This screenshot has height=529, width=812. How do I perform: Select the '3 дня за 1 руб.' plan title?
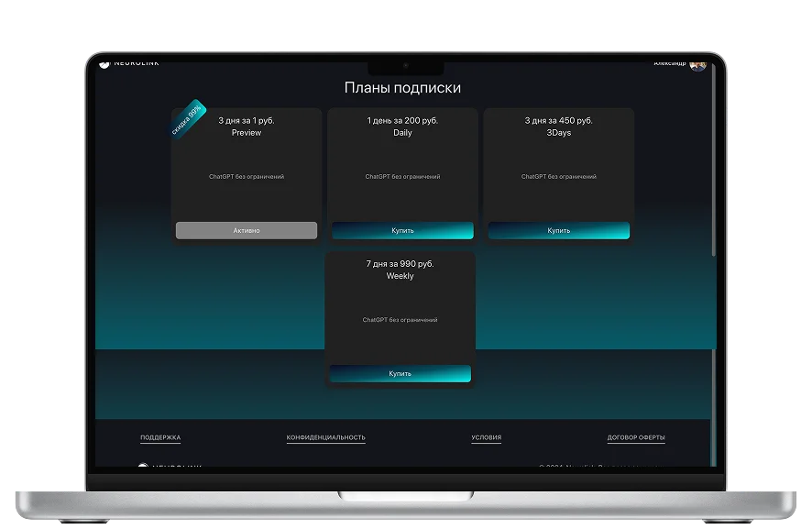[x=247, y=120]
